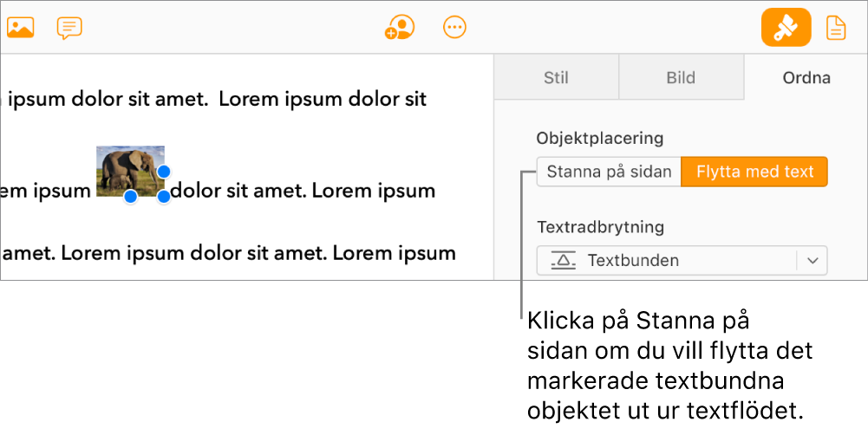868x435 pixels.
Task: Select the elephant image in document
Action: click(x=130, y=171)
